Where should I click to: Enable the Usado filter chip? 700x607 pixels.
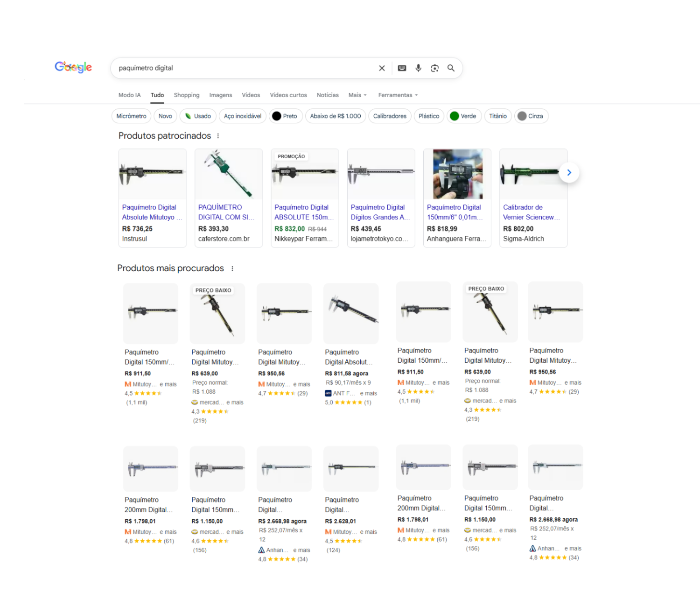pos(198,116)
